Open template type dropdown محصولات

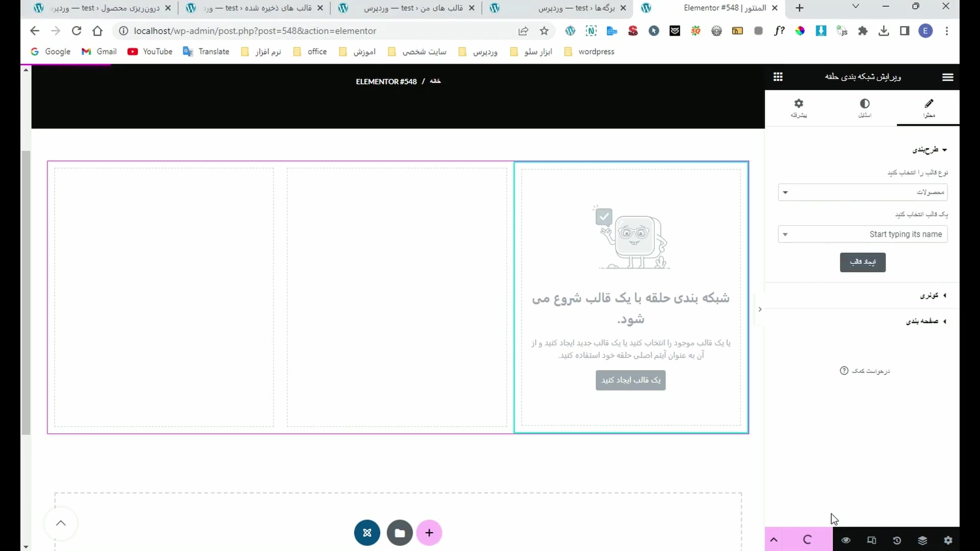click(x=863, y=192)
